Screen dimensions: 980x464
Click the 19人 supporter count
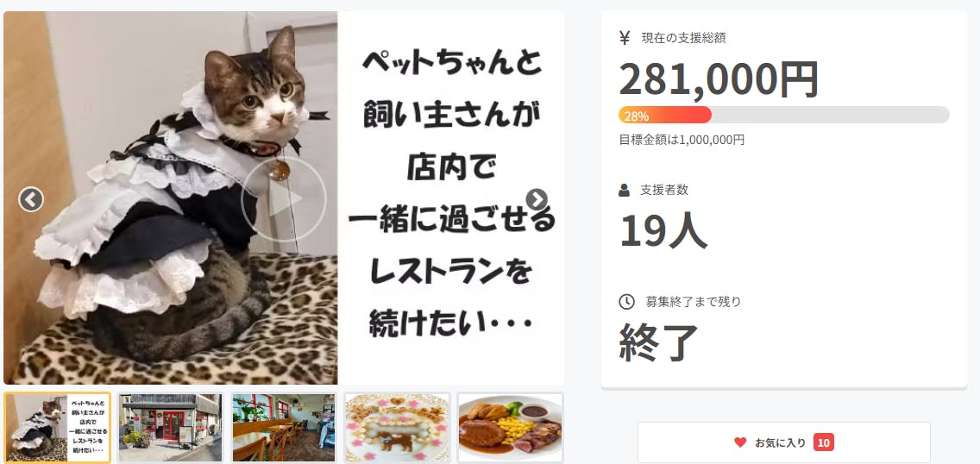(663, 229)
